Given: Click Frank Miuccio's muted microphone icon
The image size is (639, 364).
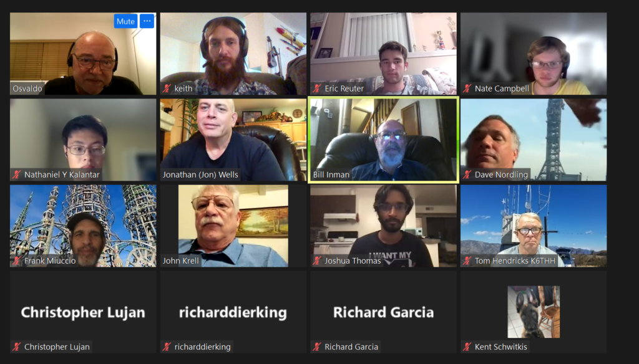Looking at the screenshot, I should tap(17, 261).
